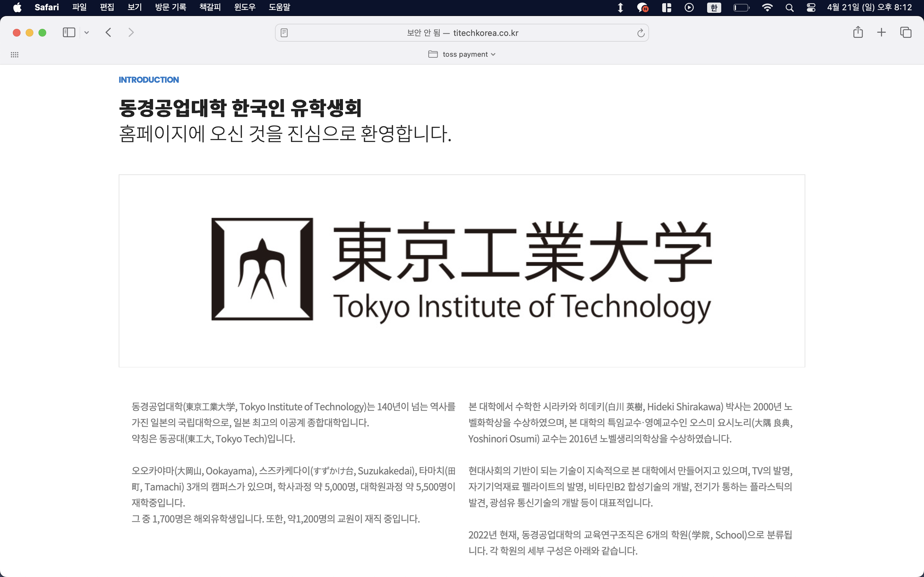924x577 pixels.
Task: Open a new tab with plus button
Action: coord(881,32)
